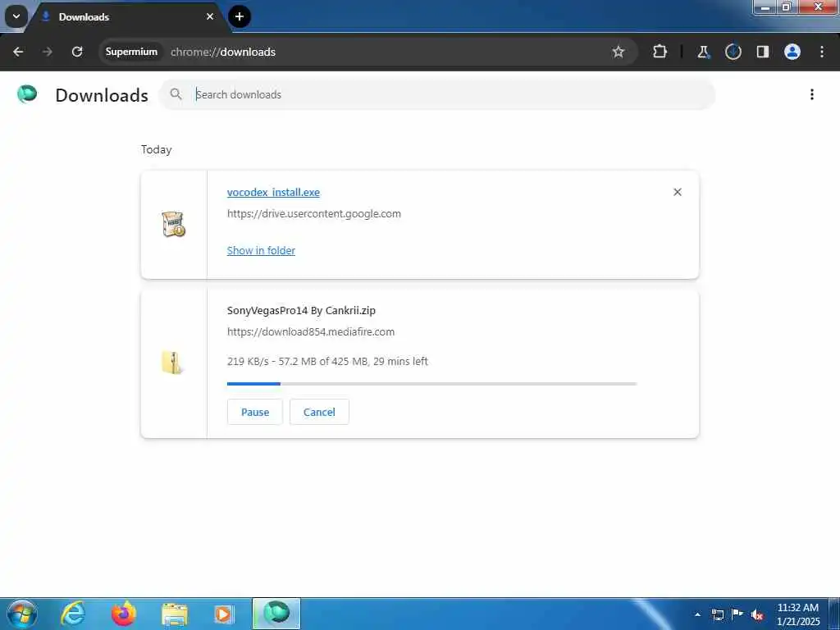The image size is (840, 630).
Task: Remove vocodex_install.exe from the list
Action: coord(677,192)
